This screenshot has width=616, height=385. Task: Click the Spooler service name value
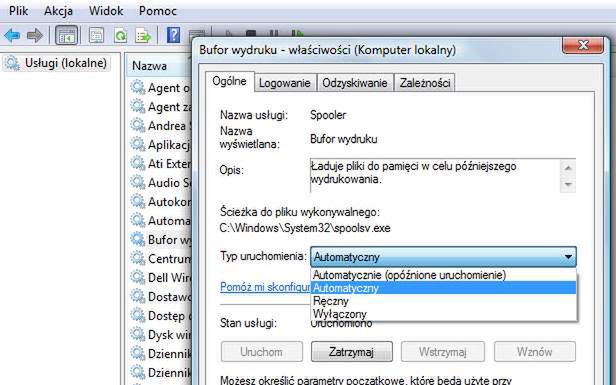(x=328, y=115)
